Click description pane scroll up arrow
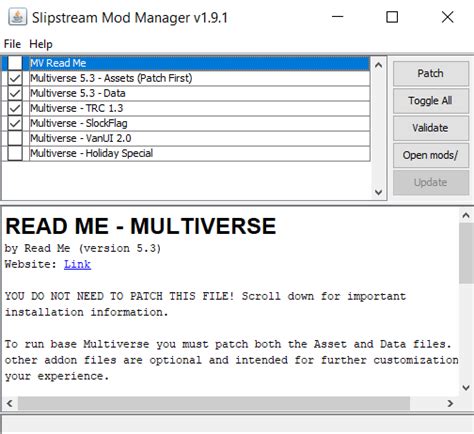Viewport: 474px width, 434px height. [x=466, y=215]
